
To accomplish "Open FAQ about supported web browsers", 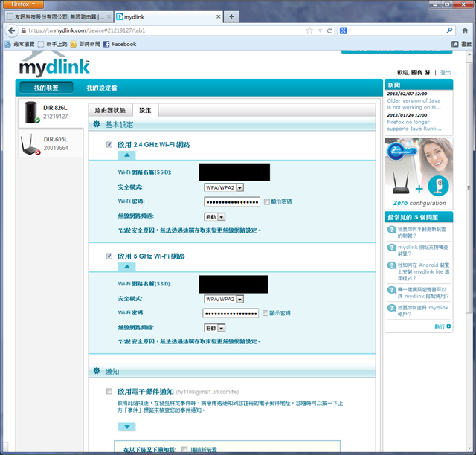I will (423, 293).
